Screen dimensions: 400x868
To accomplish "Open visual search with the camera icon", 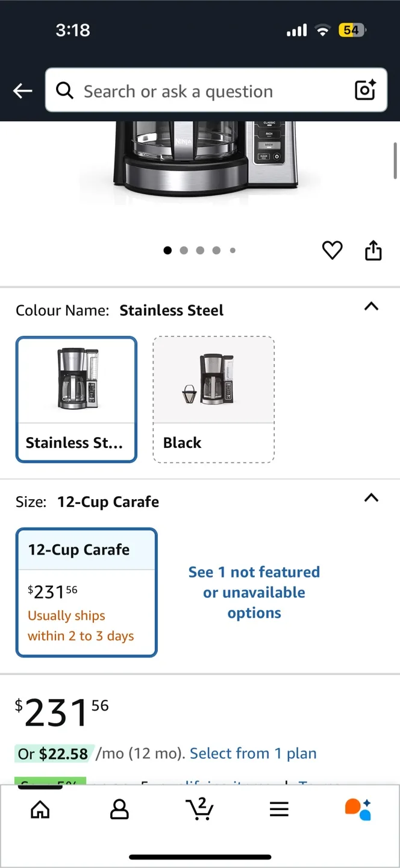I will (365, 90).
